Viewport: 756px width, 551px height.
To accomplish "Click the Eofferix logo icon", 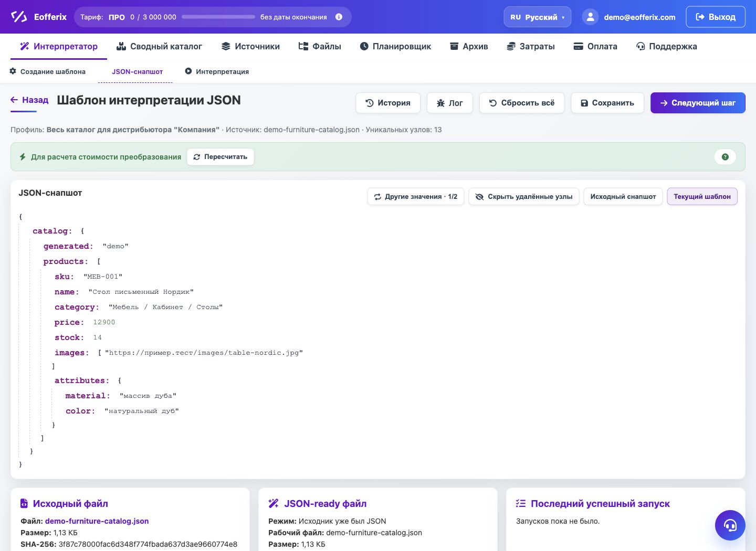I will point(19,17).
